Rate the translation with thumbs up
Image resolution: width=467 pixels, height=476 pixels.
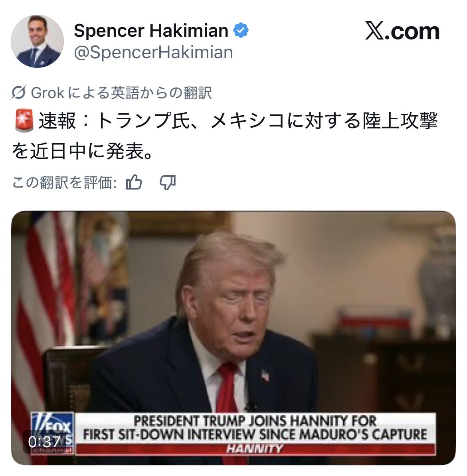(x=134, y=182)
